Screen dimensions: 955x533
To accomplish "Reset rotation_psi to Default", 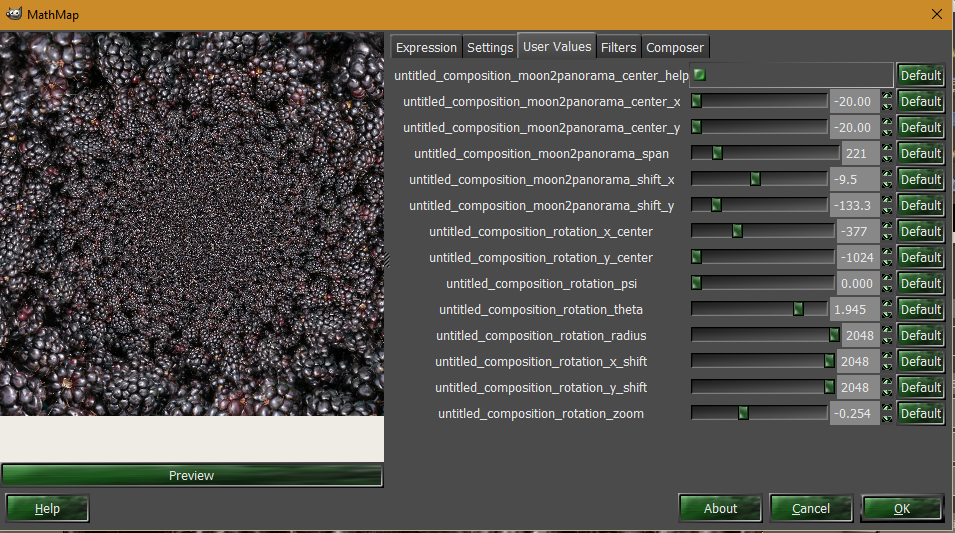I will [x=920, y=284].
